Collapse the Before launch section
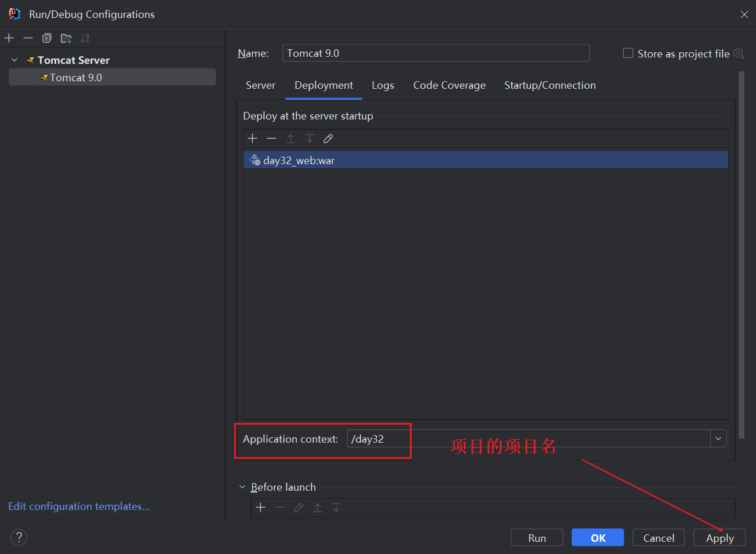Screen dimensions: 756x554 point(242,487)
